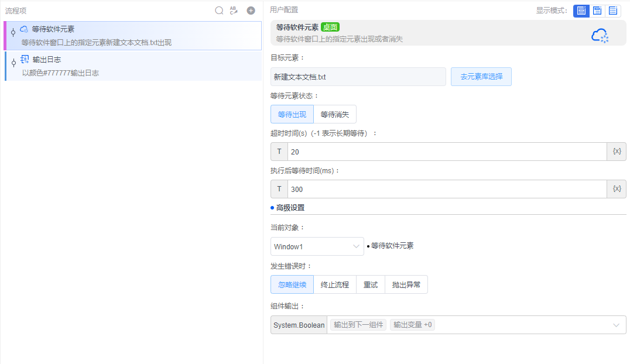The height and width of the screenshot is (364, 630).
Task: Click the 目标元素 input showing 新建文本文档.txt
Action: (358, 76)
